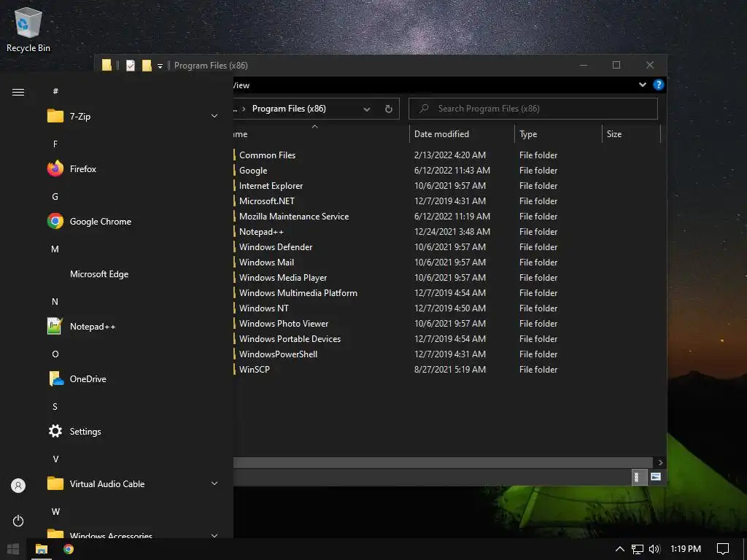Expand the ribbon with the chevron arrow
Viewport: 747px width, 560px height.
pyautogui.click(x=642, y=85)
